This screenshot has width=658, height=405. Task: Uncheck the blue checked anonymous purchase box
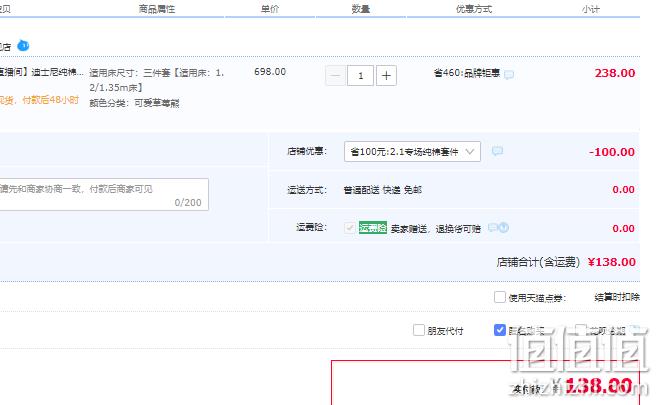click(500, 330)
